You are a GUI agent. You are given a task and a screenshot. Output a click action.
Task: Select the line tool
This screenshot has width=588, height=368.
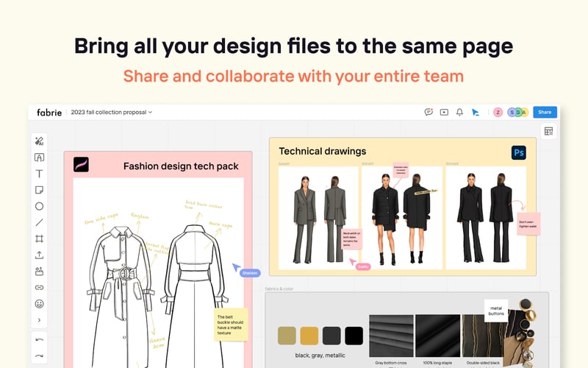(39, 222)
